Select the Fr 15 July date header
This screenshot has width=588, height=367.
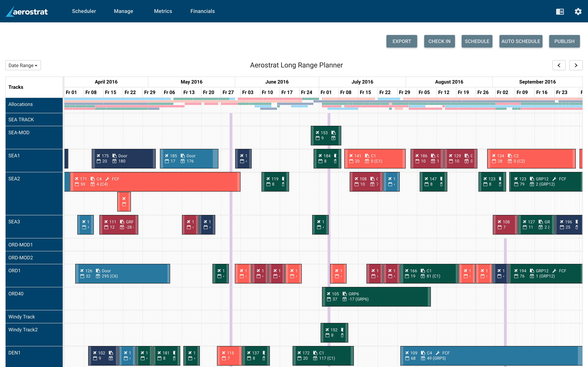point(365,92)
